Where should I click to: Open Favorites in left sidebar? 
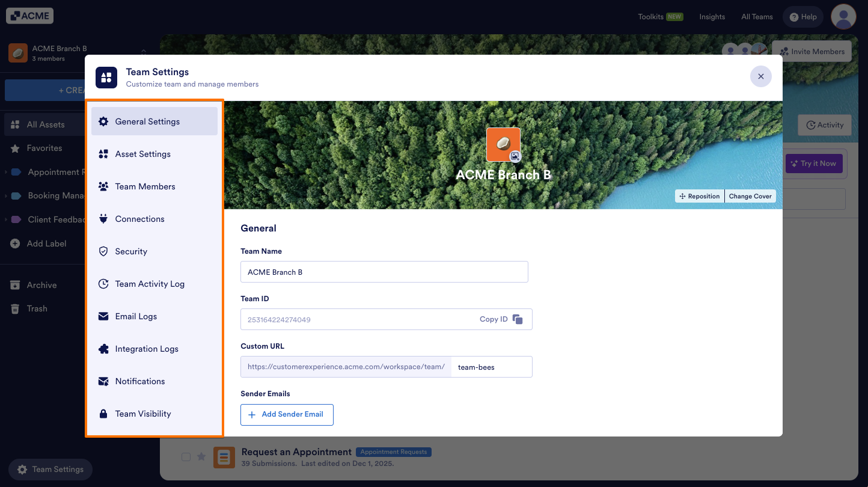[x=43, y=148]
